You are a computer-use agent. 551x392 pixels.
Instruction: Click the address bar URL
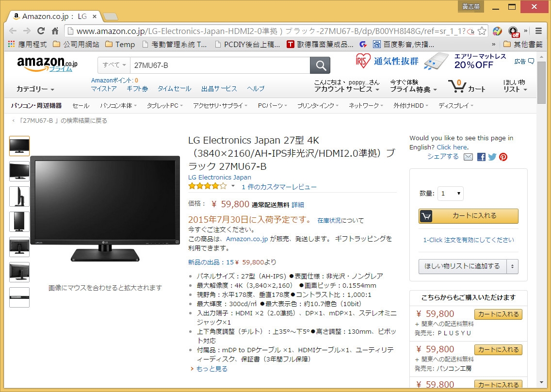click(271, 31)
